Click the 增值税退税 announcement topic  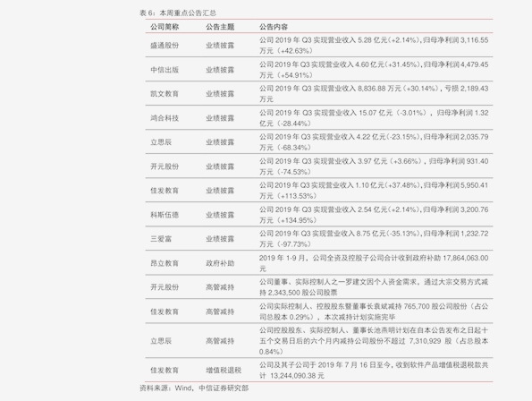click(224, 370)
